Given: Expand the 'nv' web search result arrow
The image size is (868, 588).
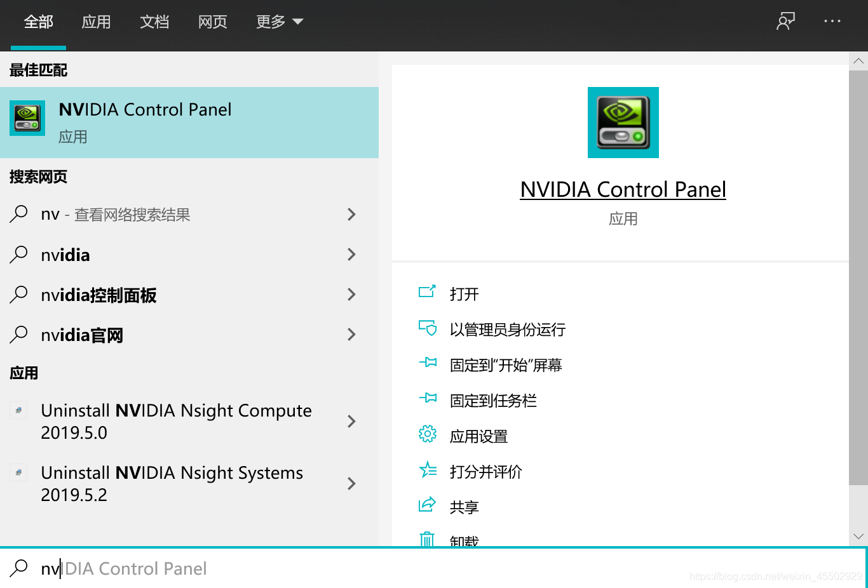Looking at the screenshot, I should 351,214.
